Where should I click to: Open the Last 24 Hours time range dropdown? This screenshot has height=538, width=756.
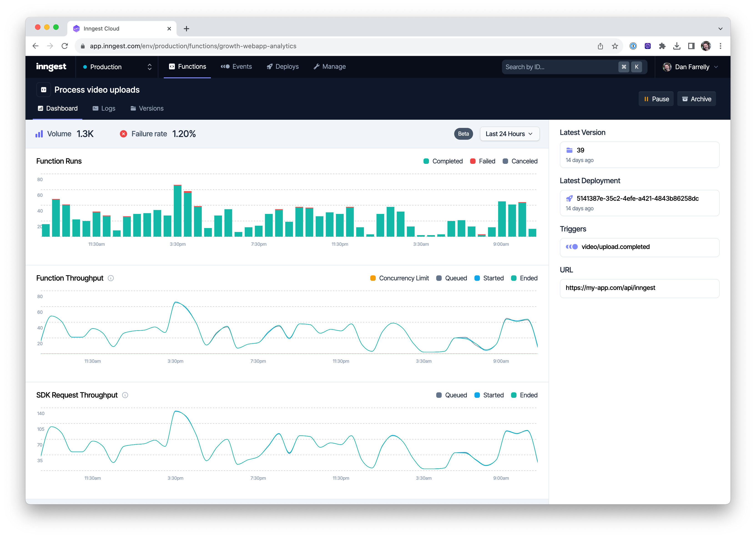(x=509, y=134)
